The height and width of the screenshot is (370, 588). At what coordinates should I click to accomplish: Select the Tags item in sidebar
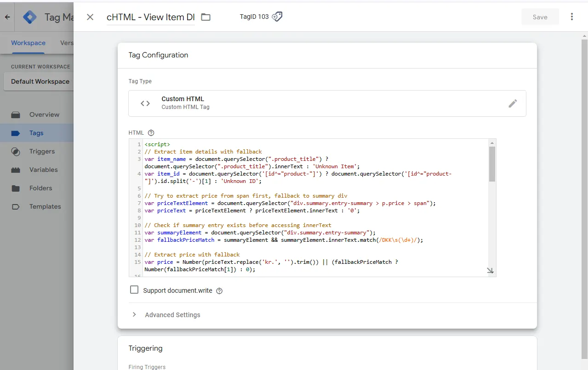[x=36, y=133]
